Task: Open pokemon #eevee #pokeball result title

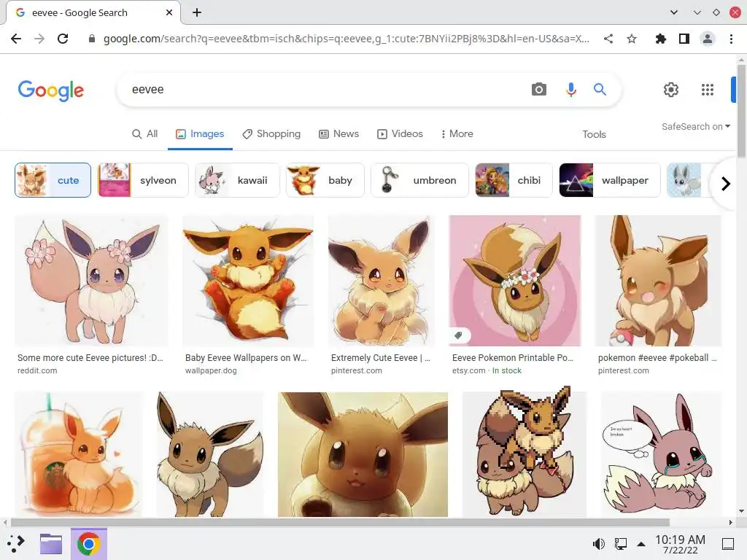Action: point(657,357)
